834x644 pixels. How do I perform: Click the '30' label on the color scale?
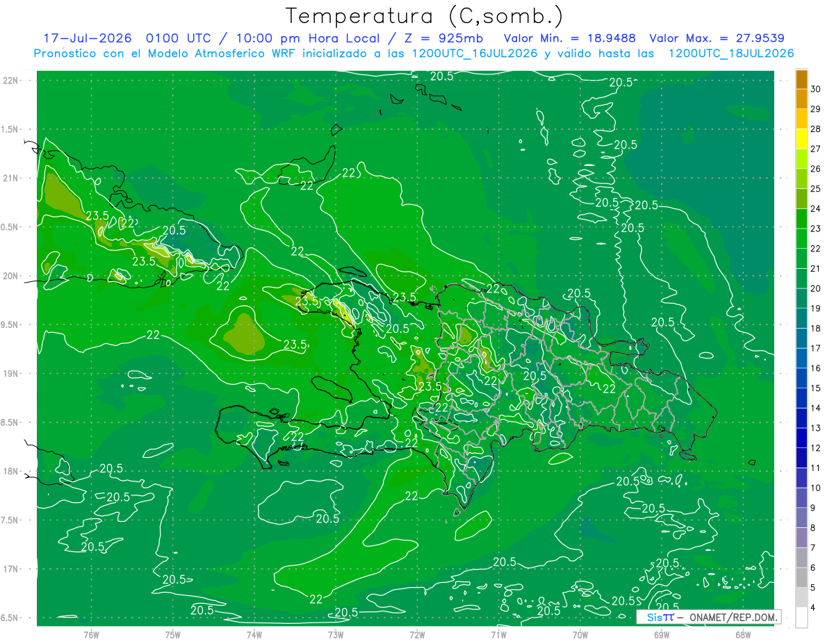tap(816, 89)
